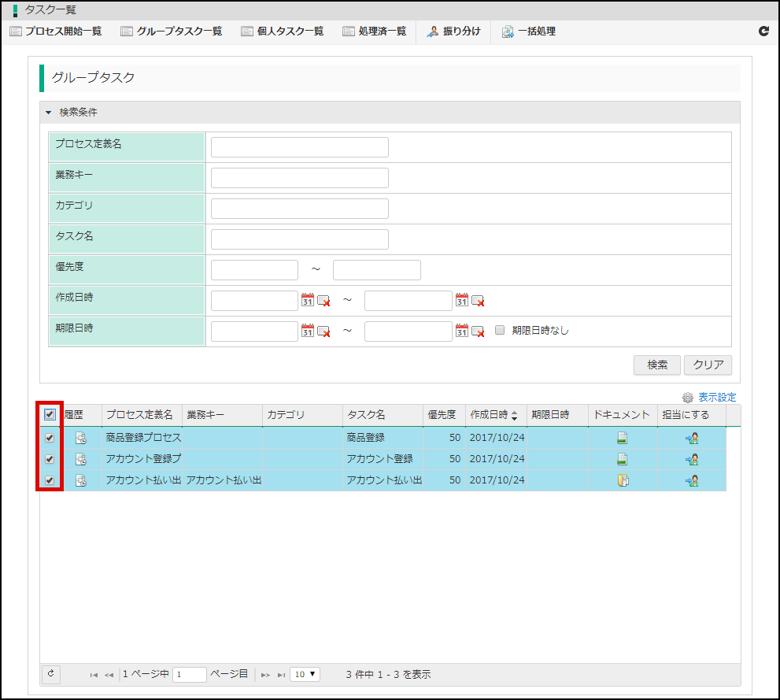Uncheck the select-all header checkbox
Image resolution: width=780 pixels, height=700 pixels.
50,415
